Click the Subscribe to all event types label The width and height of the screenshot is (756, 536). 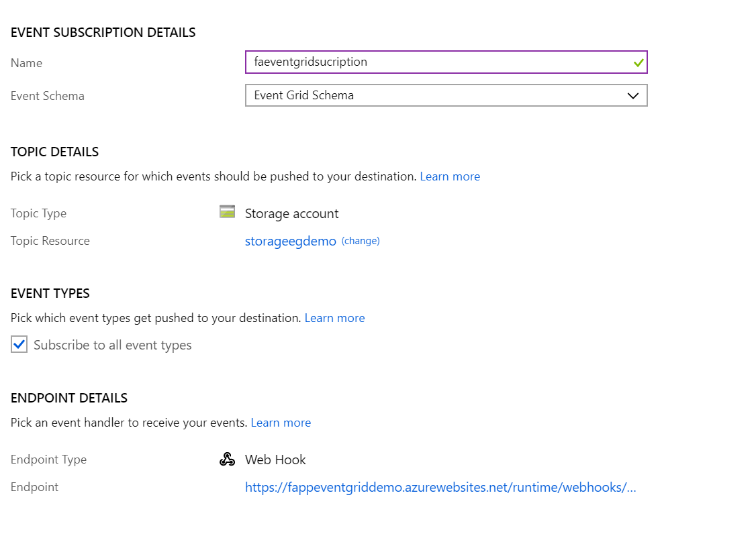tap(113, 345)
